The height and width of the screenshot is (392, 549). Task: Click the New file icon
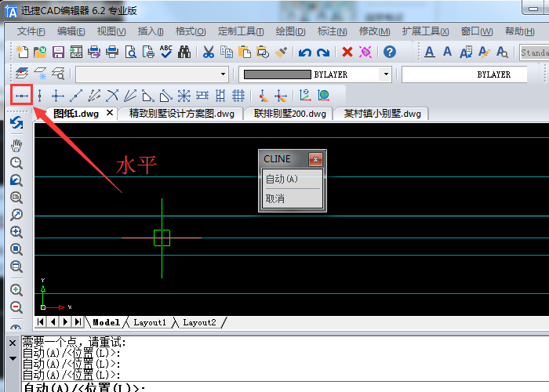(x=22, y=52)
